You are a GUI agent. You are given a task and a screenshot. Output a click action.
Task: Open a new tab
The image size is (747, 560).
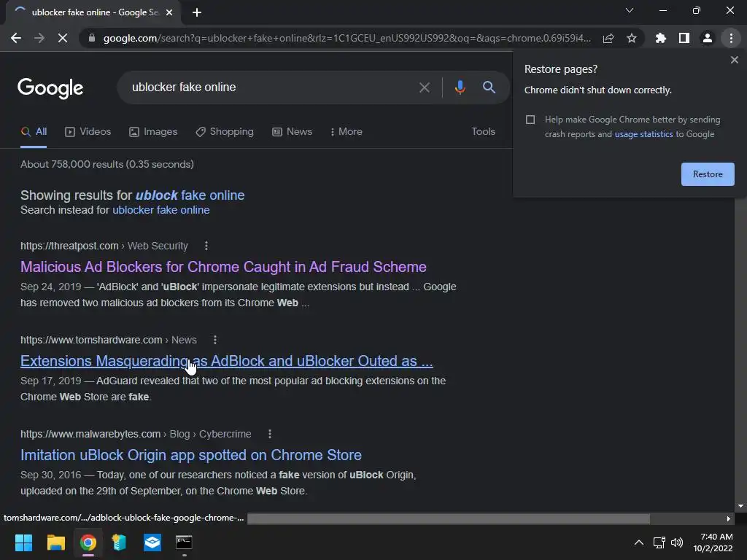click(x=197, y=12)
